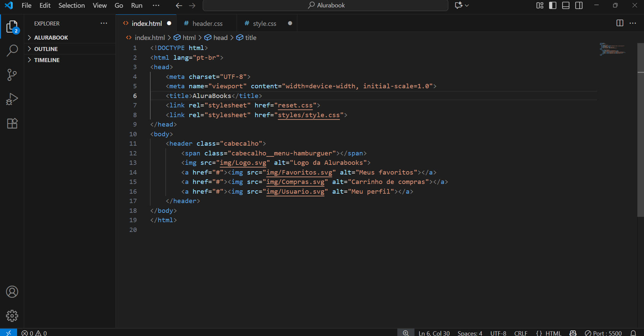The width and height of the screenshot is (644, 336).
Task: Click the code minimap preview
Action: [x=612, y=49]
